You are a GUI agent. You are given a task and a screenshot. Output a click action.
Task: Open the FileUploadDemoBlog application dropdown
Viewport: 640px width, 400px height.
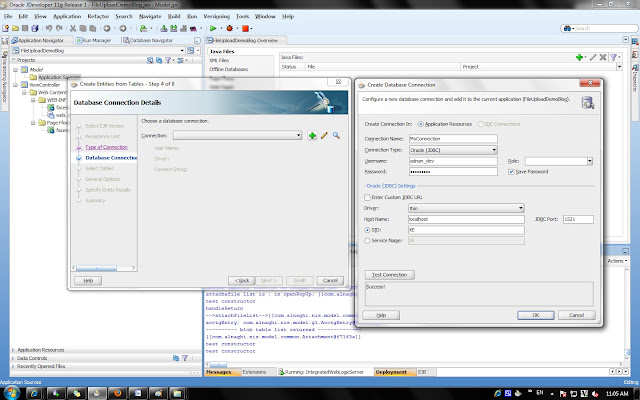point(182,51)
